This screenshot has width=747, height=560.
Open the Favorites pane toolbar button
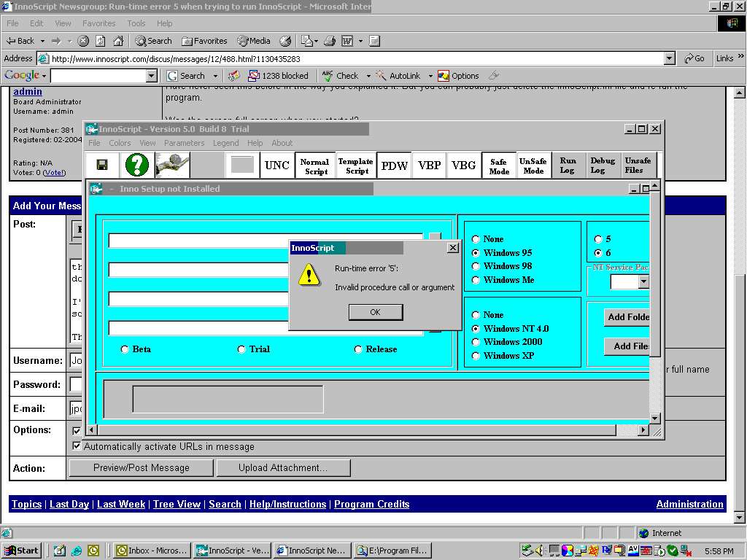204,41
